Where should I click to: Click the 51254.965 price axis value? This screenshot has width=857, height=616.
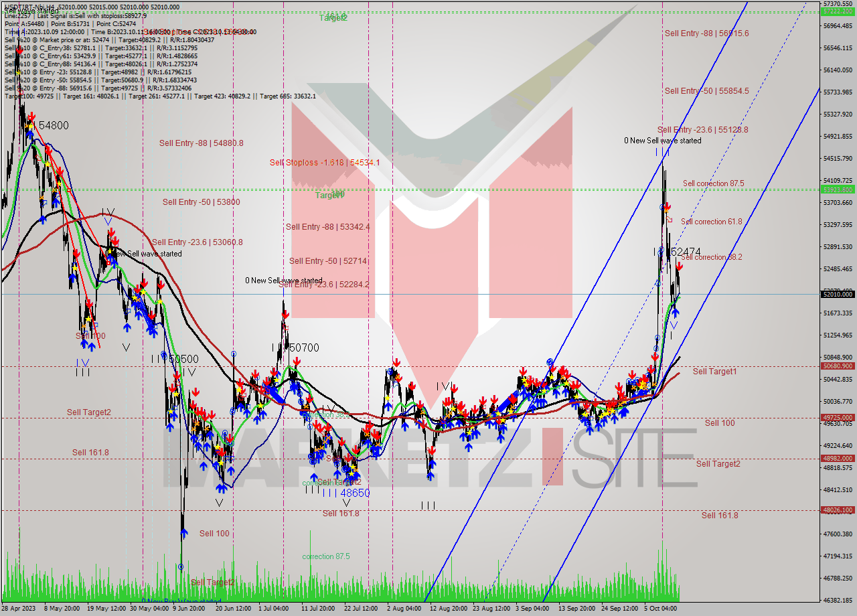[838, 335]
